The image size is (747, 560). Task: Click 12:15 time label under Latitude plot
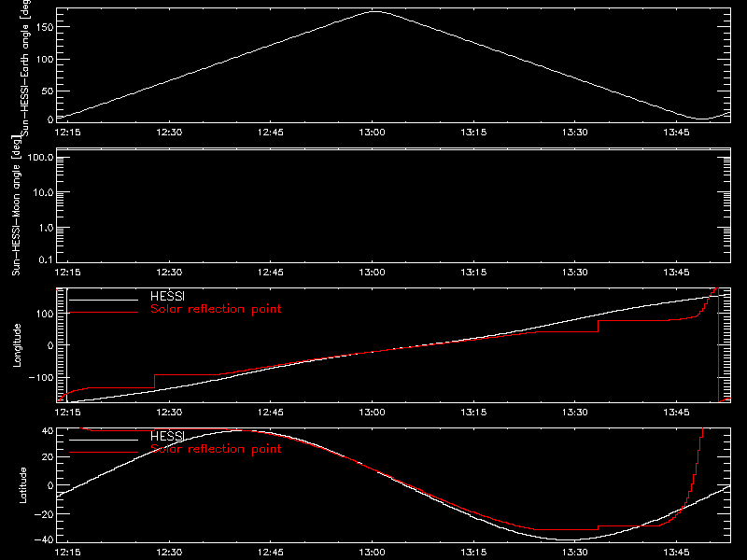point(67,552)
